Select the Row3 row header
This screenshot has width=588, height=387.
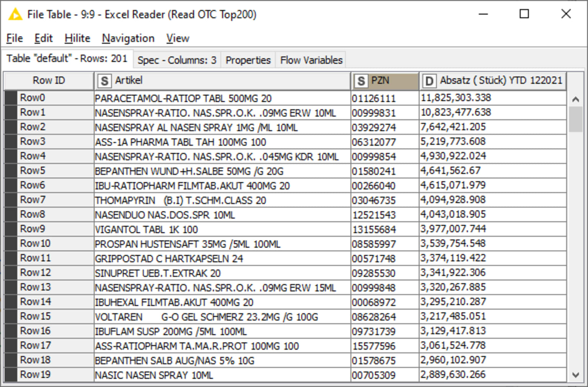point(49,142)
